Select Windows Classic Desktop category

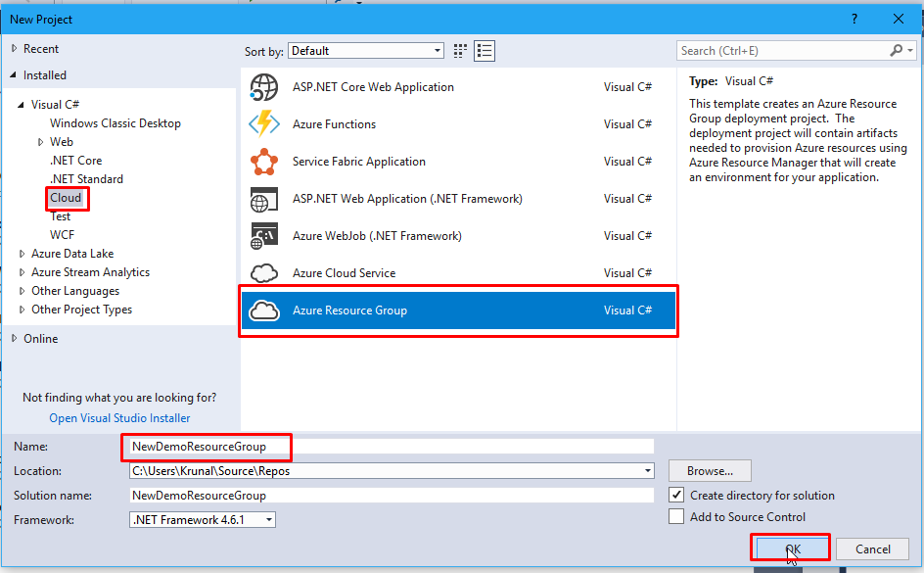115,123
